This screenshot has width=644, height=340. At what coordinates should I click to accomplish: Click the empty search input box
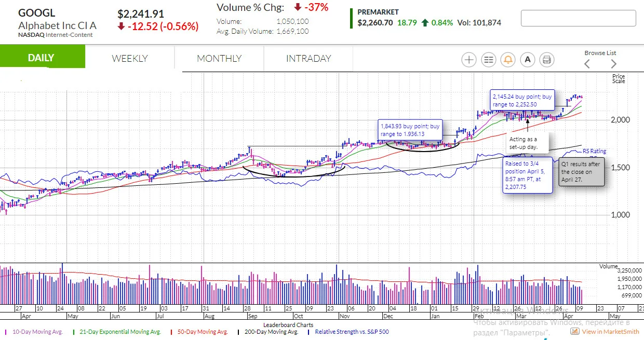[x=579, y=18]
